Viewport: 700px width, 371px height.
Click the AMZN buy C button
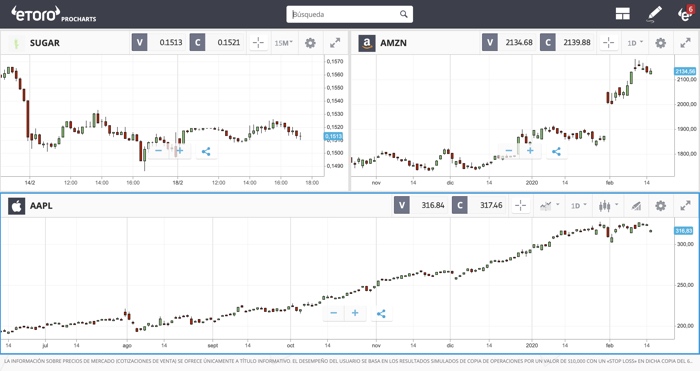(x=548, y=42)
